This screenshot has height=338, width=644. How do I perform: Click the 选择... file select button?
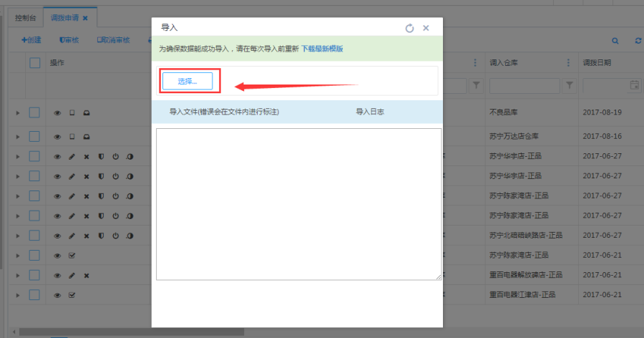187,81
